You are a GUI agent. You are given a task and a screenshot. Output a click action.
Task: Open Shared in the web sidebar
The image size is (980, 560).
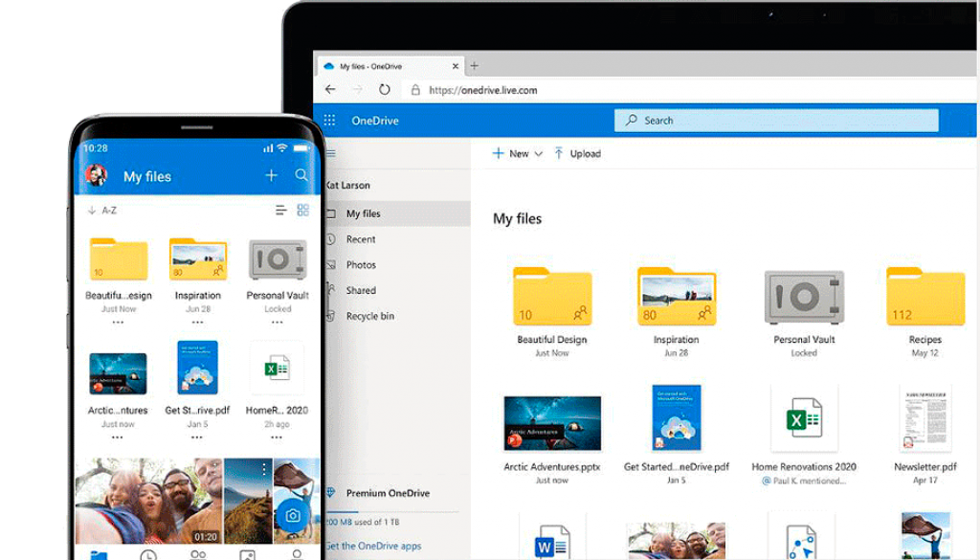pyautogui.click(x=361, y=291)
